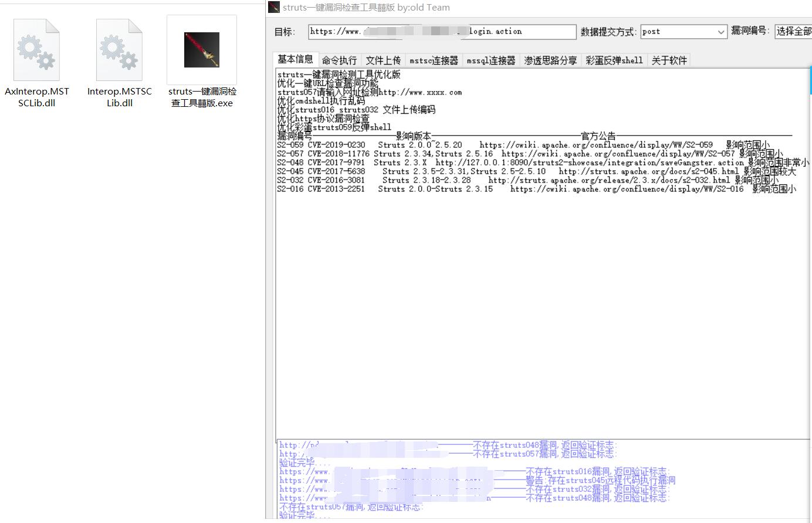The width and height of the screenshot is (812, 523).
Task: Open the 漏洞编号 选择全部 combo box
Action: click(793, 32)
